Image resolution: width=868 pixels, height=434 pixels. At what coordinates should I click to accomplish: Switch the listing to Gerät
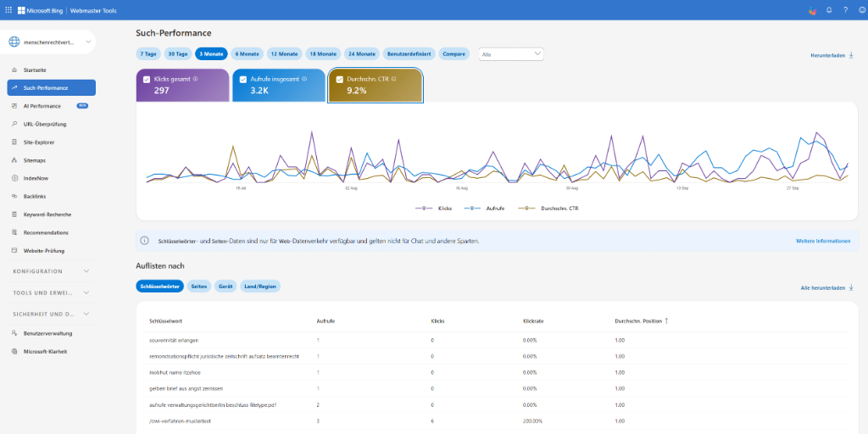click(x=225, y=287)
